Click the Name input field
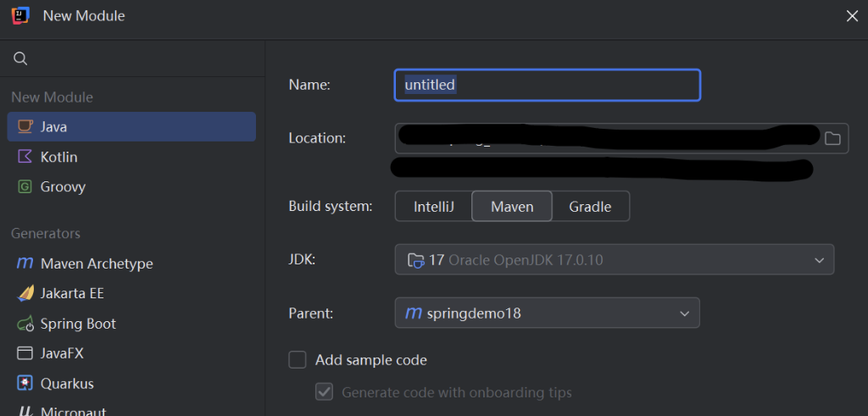This screenshot has height=416, width=868. click(548, 86)
